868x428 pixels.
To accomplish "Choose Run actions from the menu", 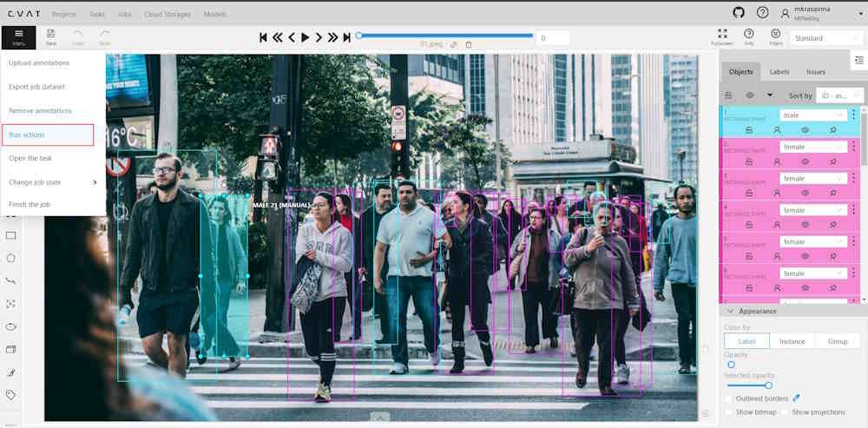I will point(48,135).
